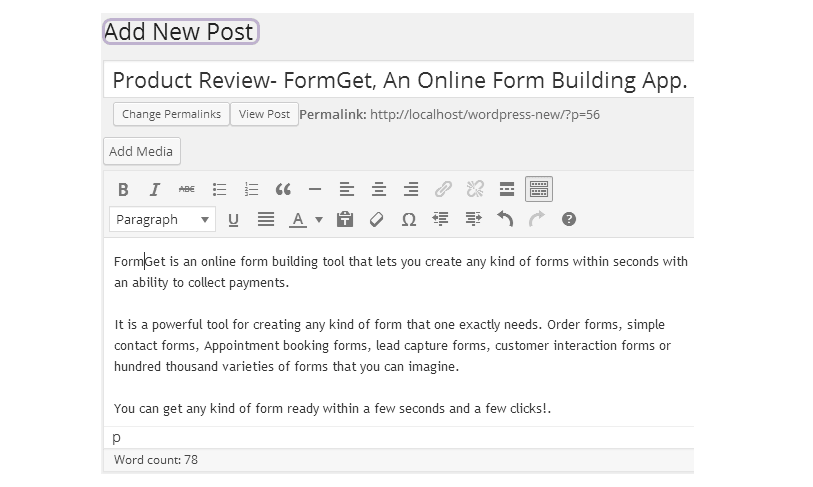
Task: Open the permalink http://localhost/wordpress-new/?p=56
Action: click(x=485, y=115)
